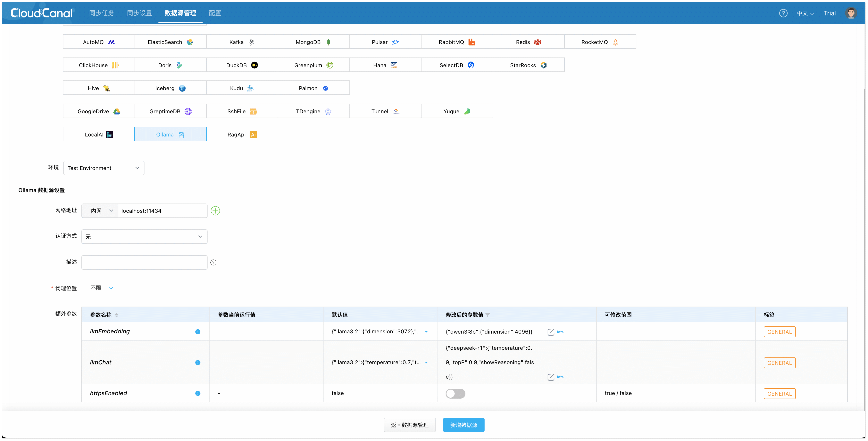The image size is (868, 441).
Task: Open the help question mark icon
Action: click(783, 13)
